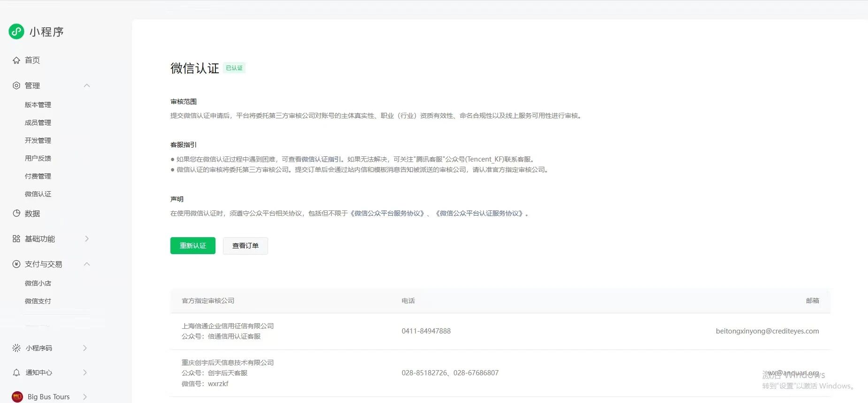Collapse the 支付与交易 chevron
The image size is (868, 403).
click(x=87, y=264)
